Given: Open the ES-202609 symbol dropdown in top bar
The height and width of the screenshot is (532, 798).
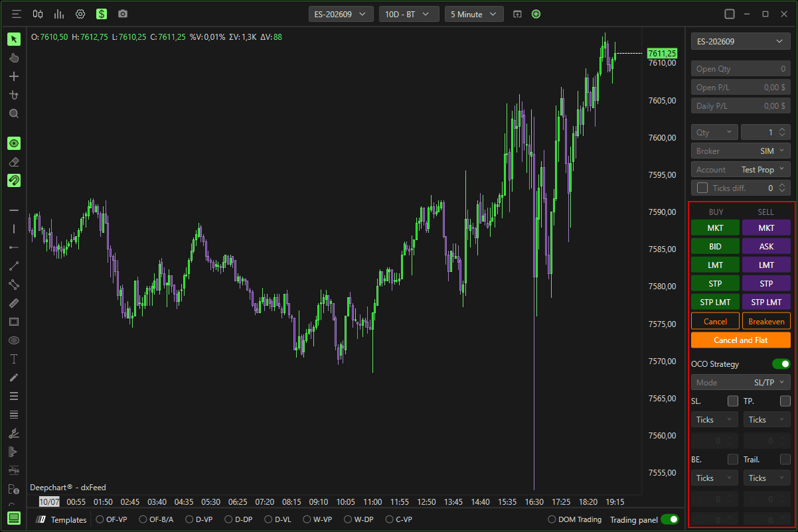Looking at the screenshot, I should pyautogui.click(x=341, y=14).
